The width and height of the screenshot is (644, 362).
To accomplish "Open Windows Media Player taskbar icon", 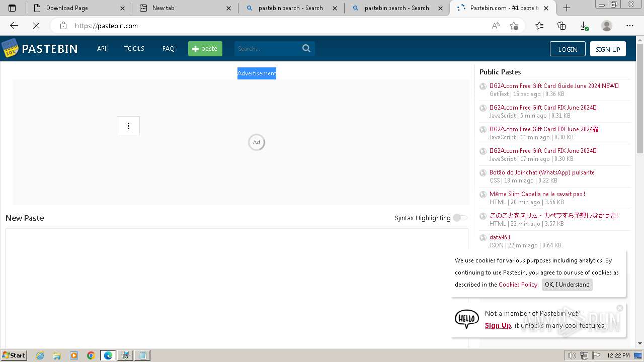I will pyautogui.click(x=74, y=355).
